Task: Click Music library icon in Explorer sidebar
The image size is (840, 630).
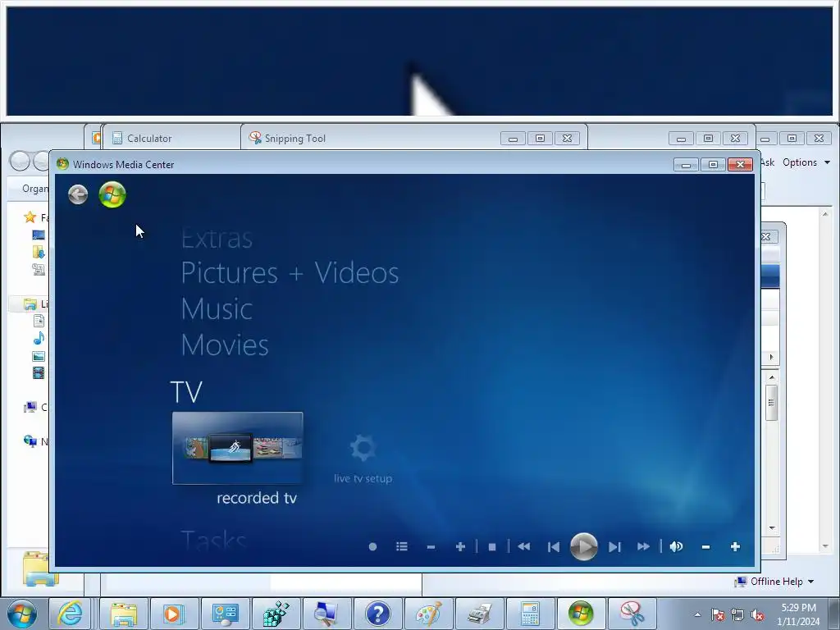Action: click(x=39, y=339)
